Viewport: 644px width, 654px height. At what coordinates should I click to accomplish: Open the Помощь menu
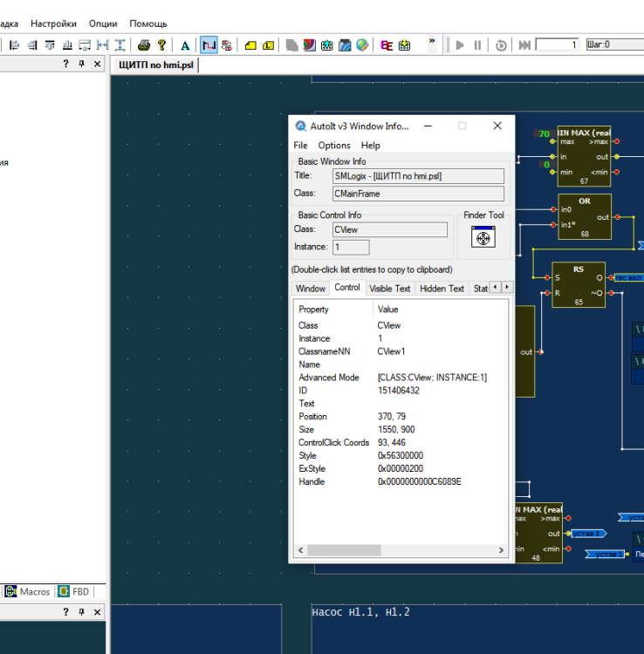[148, 24]
